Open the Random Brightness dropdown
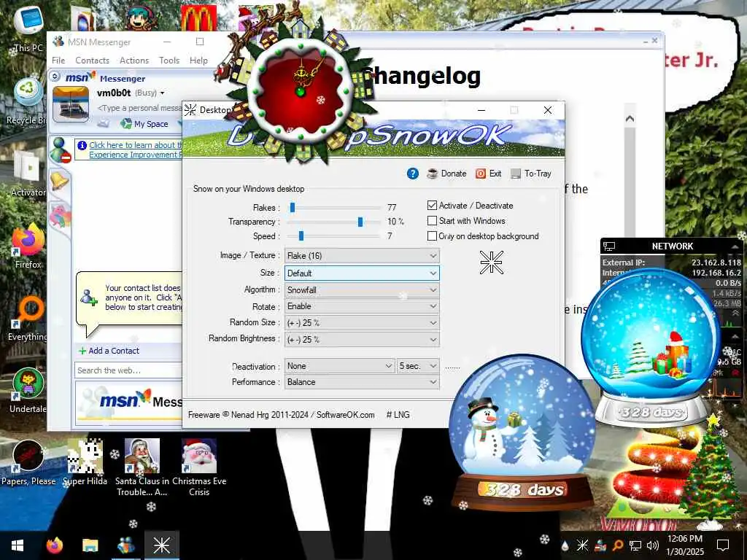The height and width of the screenshot is (560, 747). coord(362,339)
